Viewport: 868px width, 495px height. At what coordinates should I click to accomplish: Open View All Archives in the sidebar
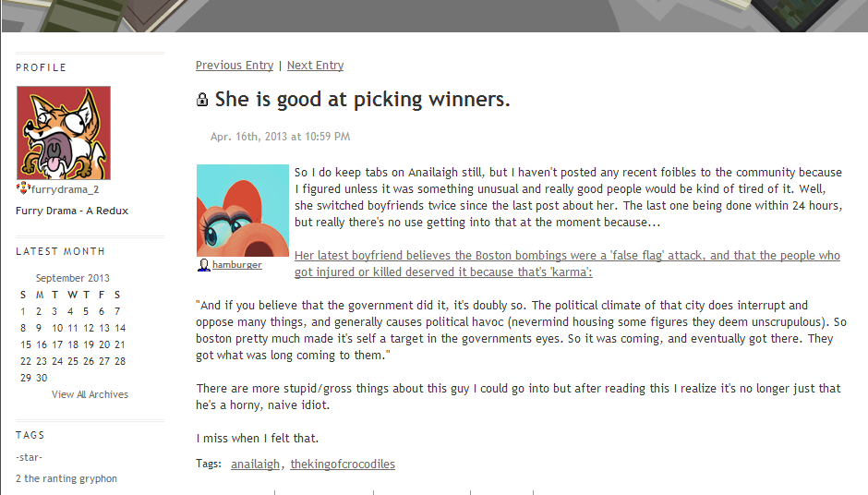pyautogui.click(x=90, y=394)
